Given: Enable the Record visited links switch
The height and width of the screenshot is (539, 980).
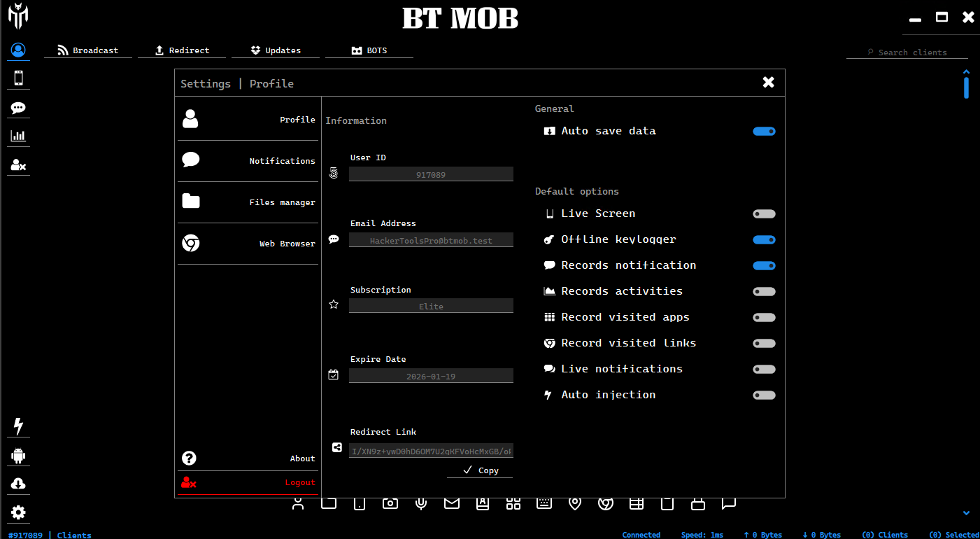Looking at the screenshot, I should [x=764, y=343].
